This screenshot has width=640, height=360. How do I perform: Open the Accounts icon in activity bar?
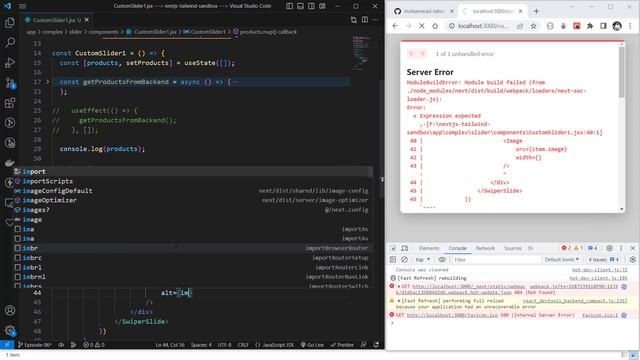[x=10, y=310]
